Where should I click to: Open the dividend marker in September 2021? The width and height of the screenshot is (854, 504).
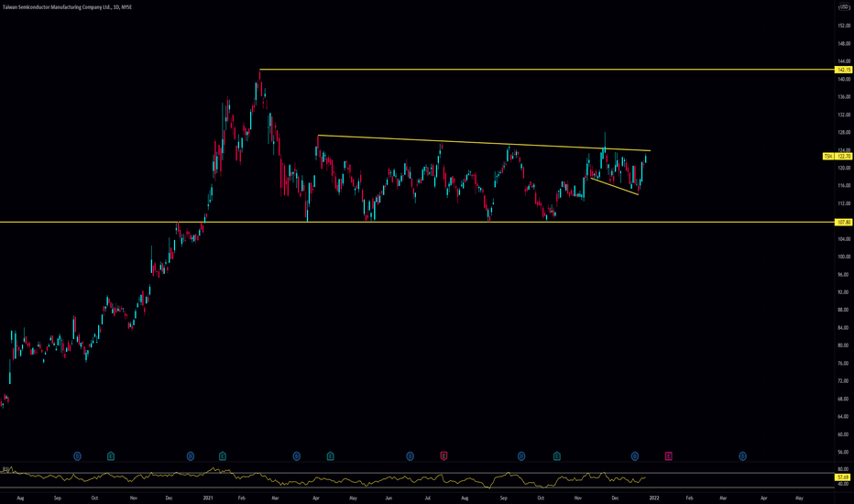click(x=521, y=456)
